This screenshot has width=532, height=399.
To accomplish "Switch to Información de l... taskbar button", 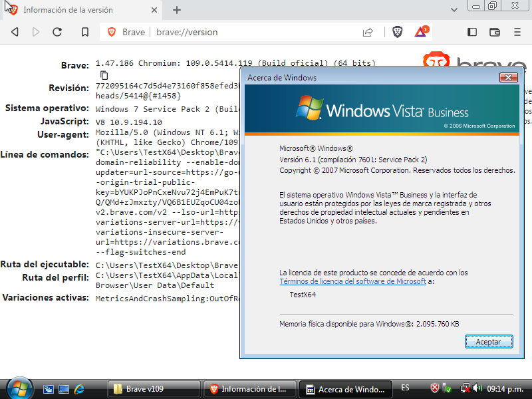I will click(250, 389).
